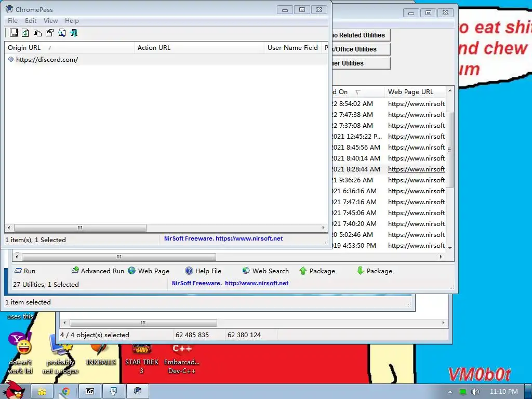532x399 pixels.
Task: Click the Exit door icon in ChromePass toolbar
Action: 74,33
